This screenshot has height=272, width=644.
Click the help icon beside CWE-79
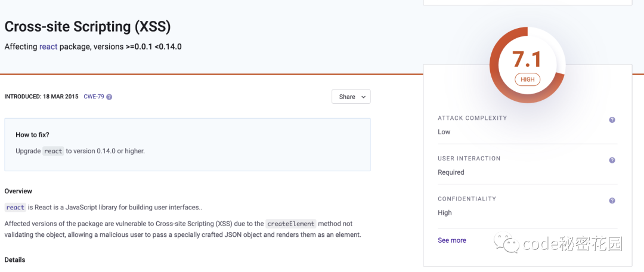[109, 97]
